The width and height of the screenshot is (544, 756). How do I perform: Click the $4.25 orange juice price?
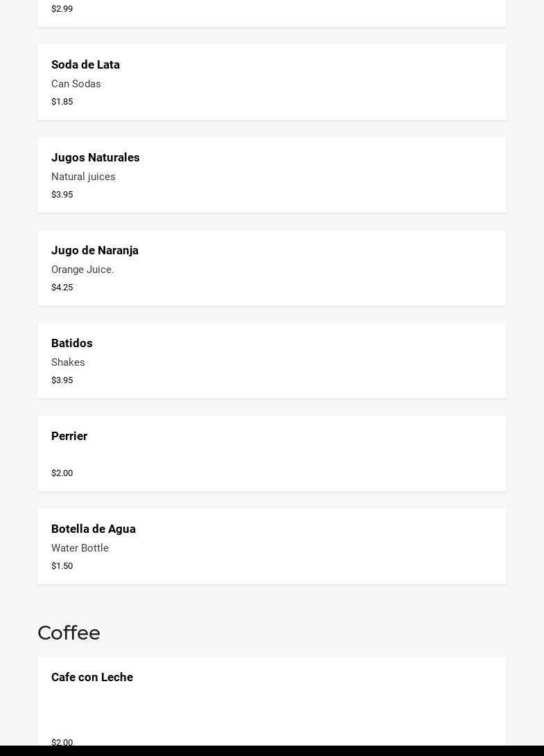[62, 287]
